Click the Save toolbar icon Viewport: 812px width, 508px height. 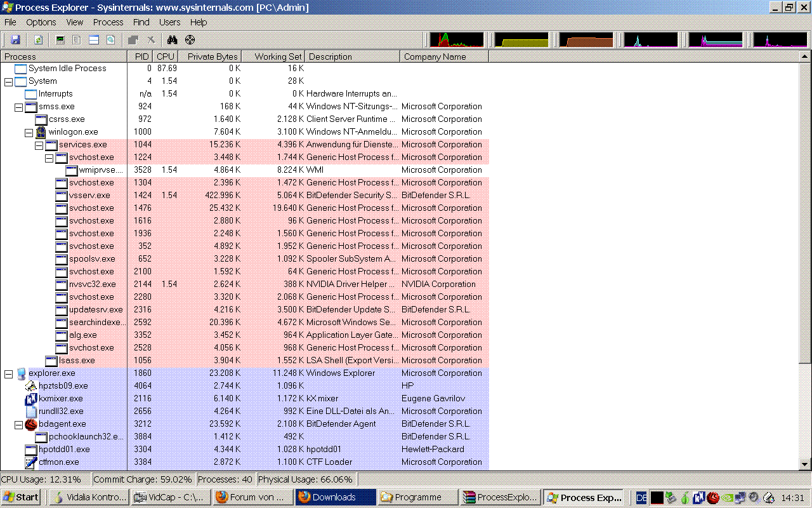tap(15, 40)
